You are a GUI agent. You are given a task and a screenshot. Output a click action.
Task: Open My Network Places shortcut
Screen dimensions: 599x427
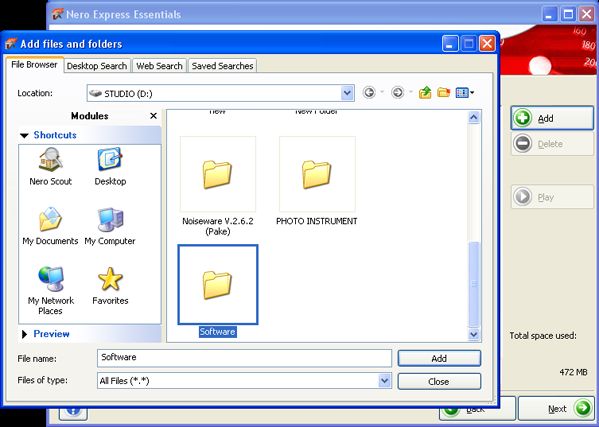tap(50, 290)
